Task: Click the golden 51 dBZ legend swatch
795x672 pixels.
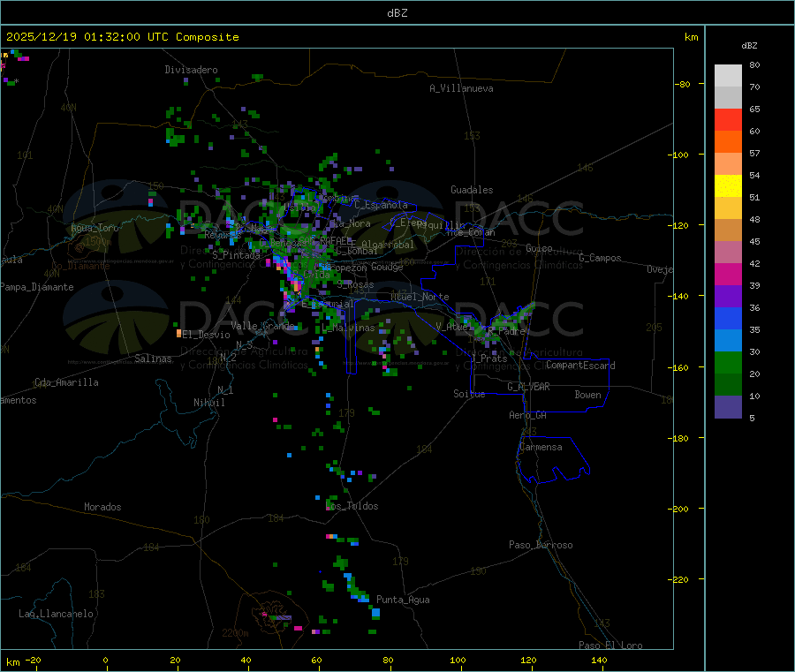Action: (x=728, y=208)
